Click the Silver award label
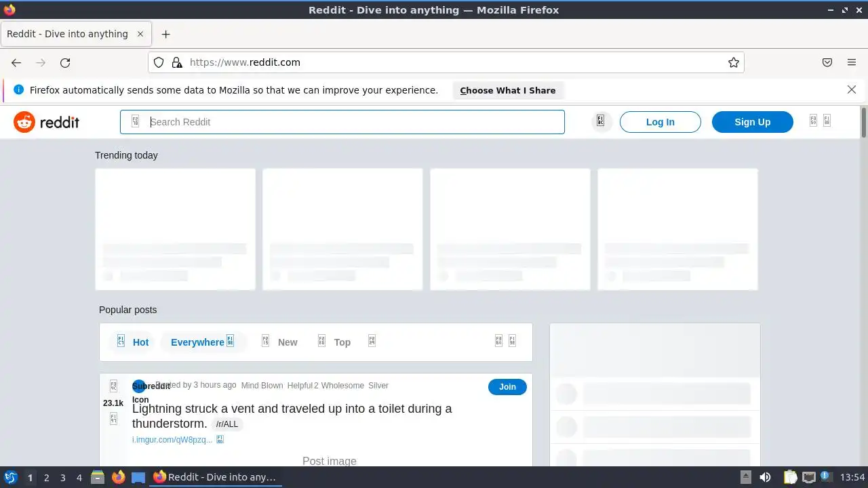 [x=378, y=386]
